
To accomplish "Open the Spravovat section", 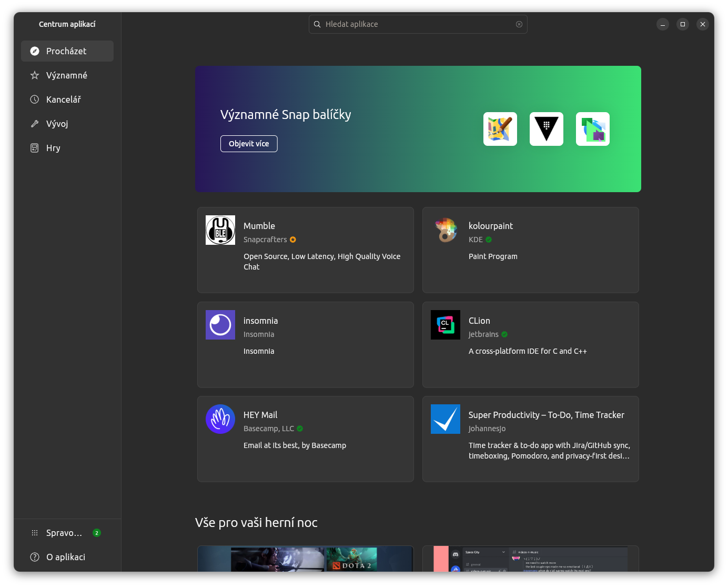I will tap(67, 533).
